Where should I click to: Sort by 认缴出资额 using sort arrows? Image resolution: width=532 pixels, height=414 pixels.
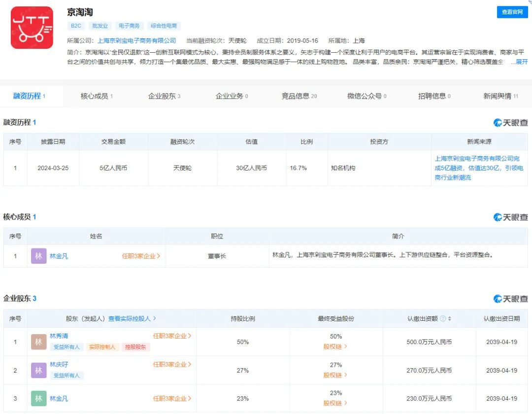point(450,319)
